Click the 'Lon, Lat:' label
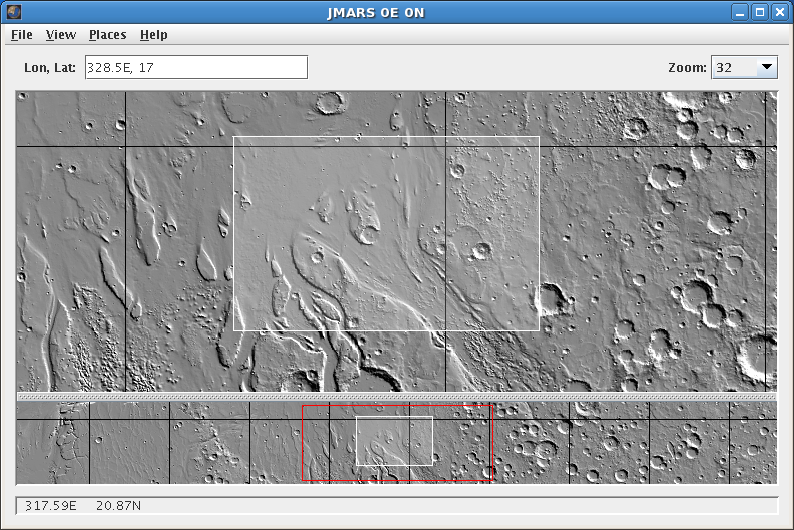794x530 pixels. point(50,68)
